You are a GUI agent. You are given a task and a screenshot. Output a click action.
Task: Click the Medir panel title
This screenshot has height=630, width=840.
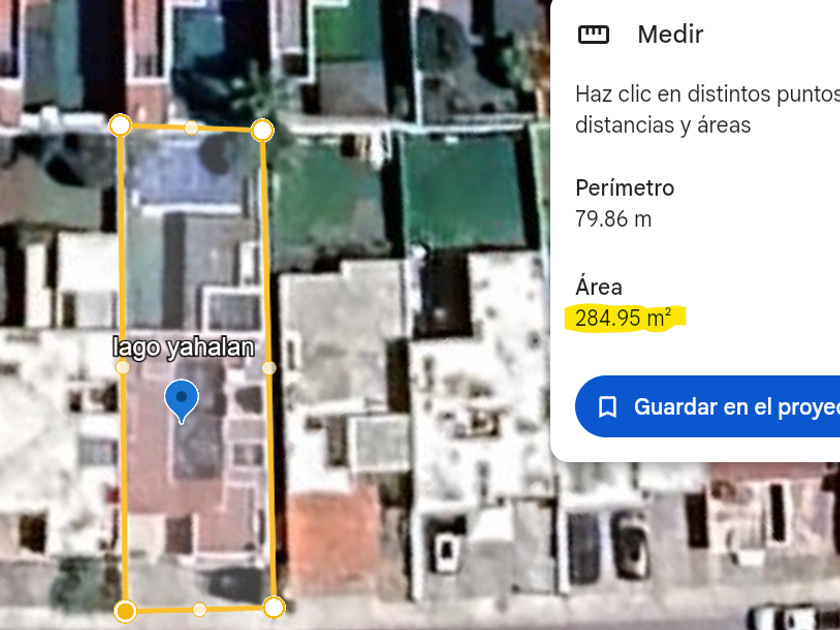[670, 34]
